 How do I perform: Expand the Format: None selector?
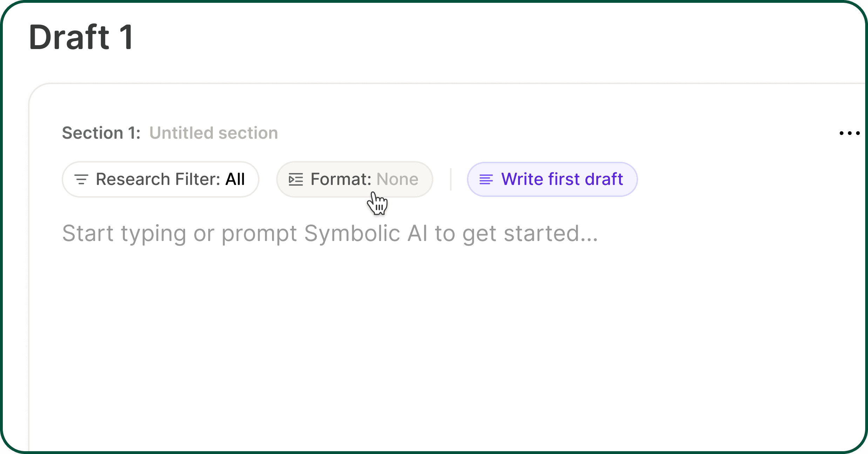354,179
